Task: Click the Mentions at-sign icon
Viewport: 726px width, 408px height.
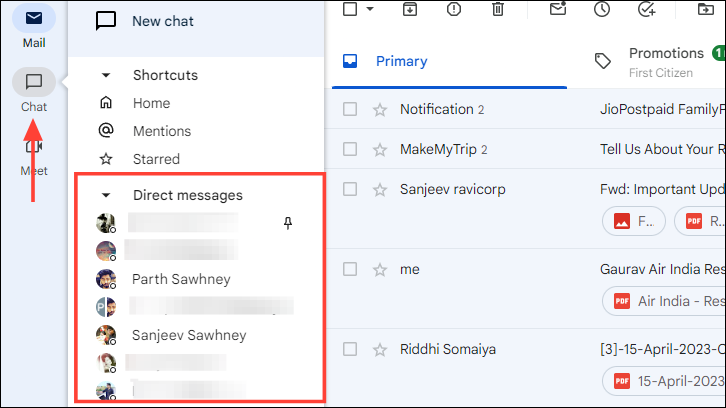Action: (x=106, y=130)
